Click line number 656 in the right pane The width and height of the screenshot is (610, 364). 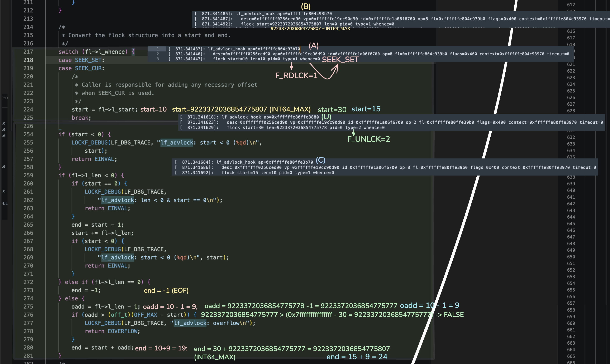click(571, 296)
